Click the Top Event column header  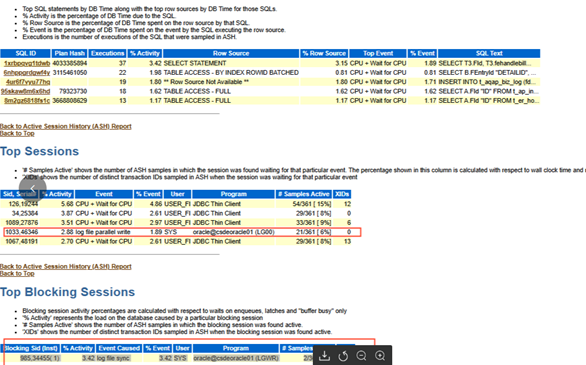tap(378, 53)
